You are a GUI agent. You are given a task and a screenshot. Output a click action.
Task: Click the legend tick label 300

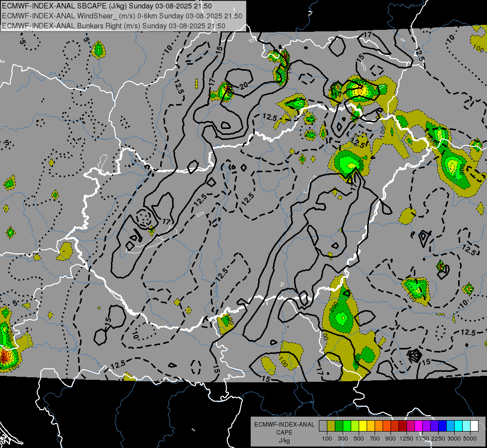[343, 439]
